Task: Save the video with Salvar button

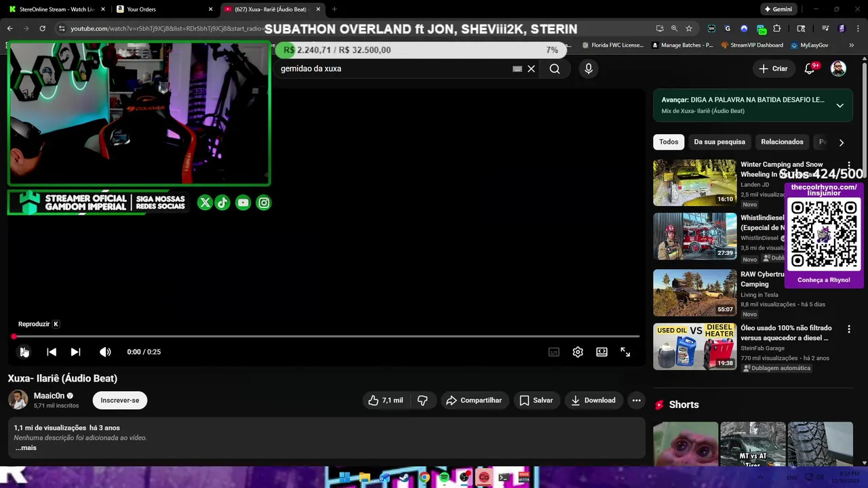Action: 536,401
